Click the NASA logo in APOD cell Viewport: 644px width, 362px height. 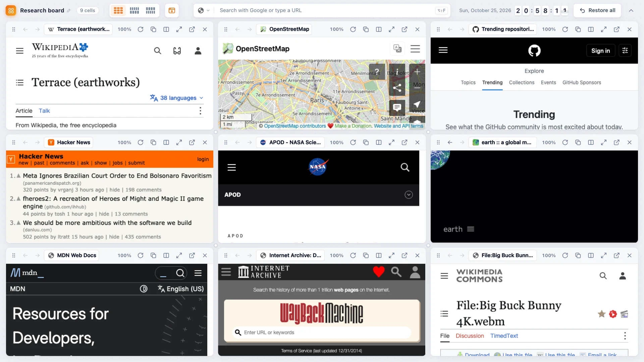[x=318, y=167]
